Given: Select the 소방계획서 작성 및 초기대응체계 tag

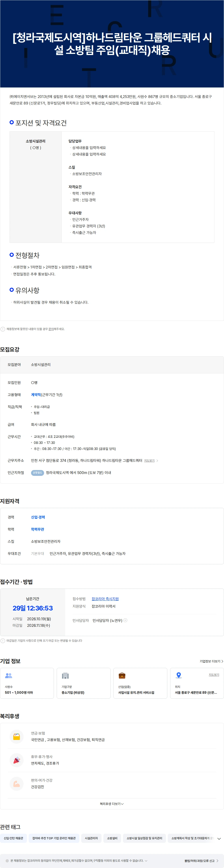Looking at the screenshot, I should point(191,838).
